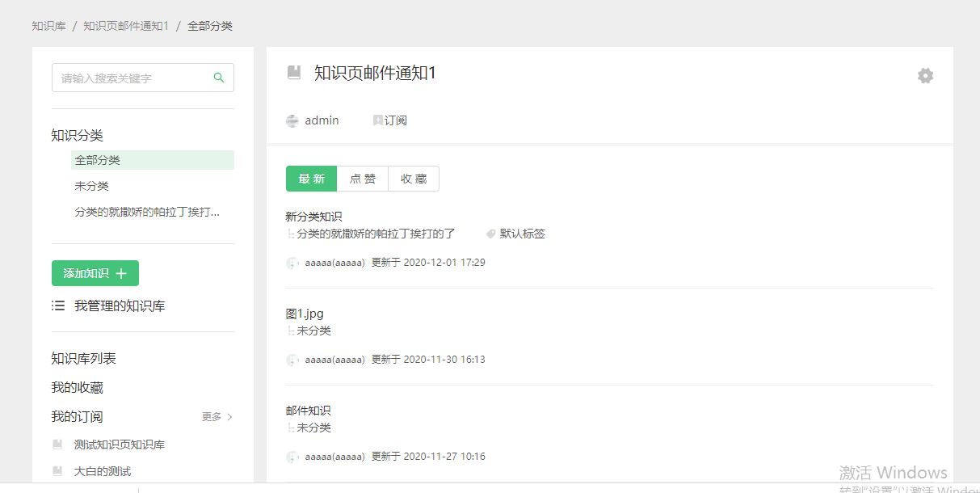The width and height of the screenshot is (980, 493).
Task: Open settings gear for the knowledge base
Action: 925,76
